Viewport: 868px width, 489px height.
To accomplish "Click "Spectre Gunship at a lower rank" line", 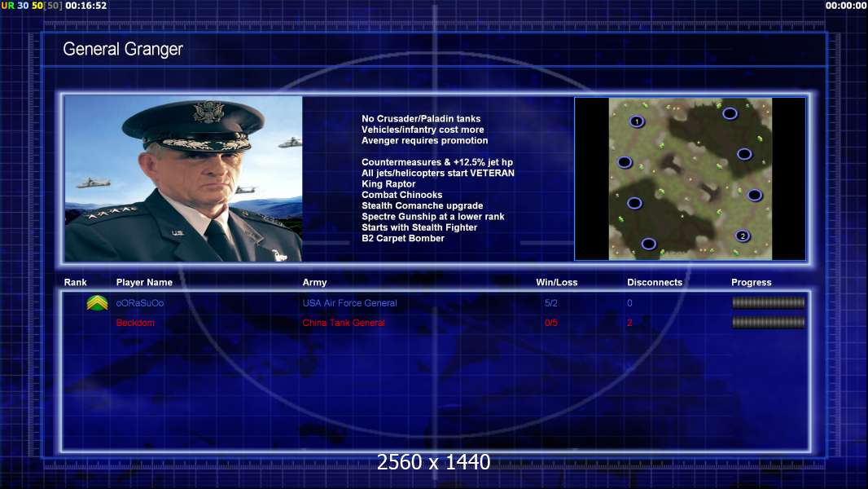I will 433,217.
